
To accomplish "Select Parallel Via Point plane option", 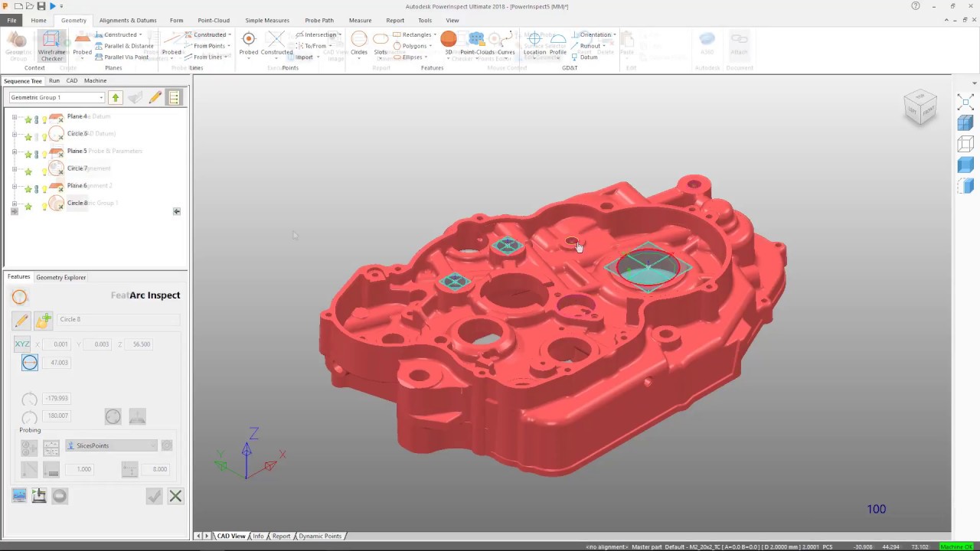I will point(122,57).
